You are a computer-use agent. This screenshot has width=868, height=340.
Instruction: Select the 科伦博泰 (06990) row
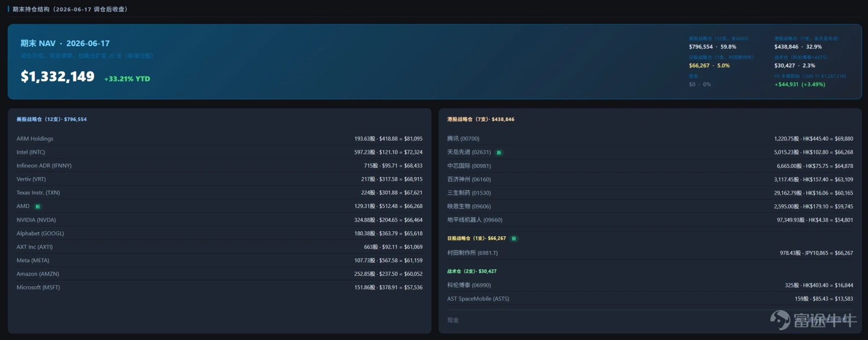(x=650, y=286)
